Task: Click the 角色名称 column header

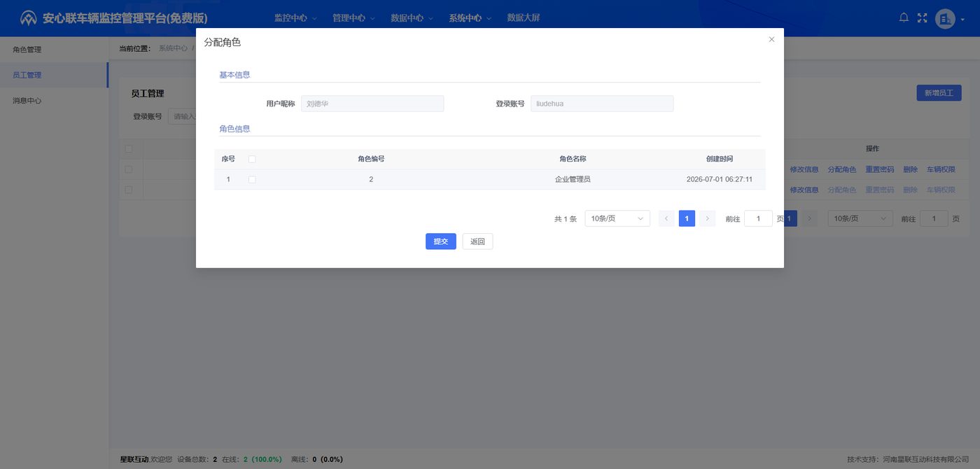Action: pyautogui.click(x=573, y=159)
